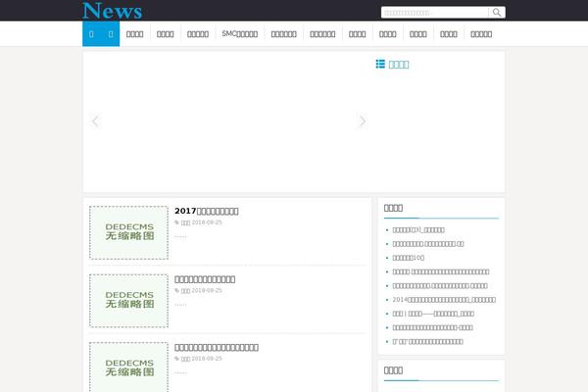Click the magnifier search icon
The height and width of the screenshot is (392, 588).
497,13
